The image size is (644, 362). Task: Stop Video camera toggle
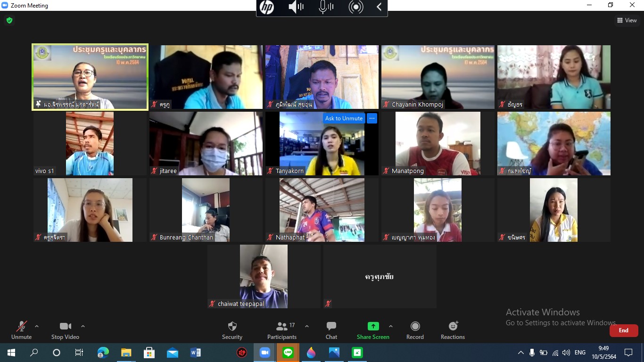pos(65,330)
